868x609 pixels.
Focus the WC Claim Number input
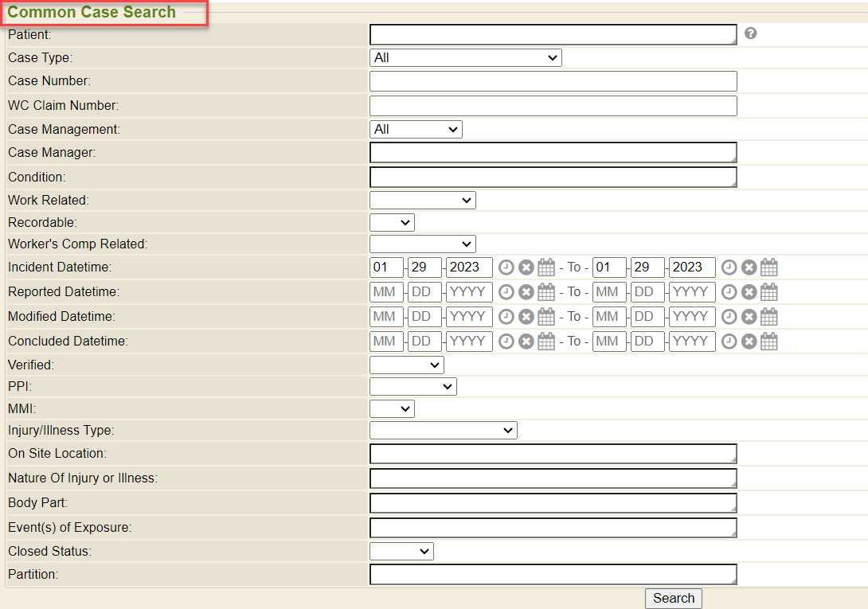(553, 106)
